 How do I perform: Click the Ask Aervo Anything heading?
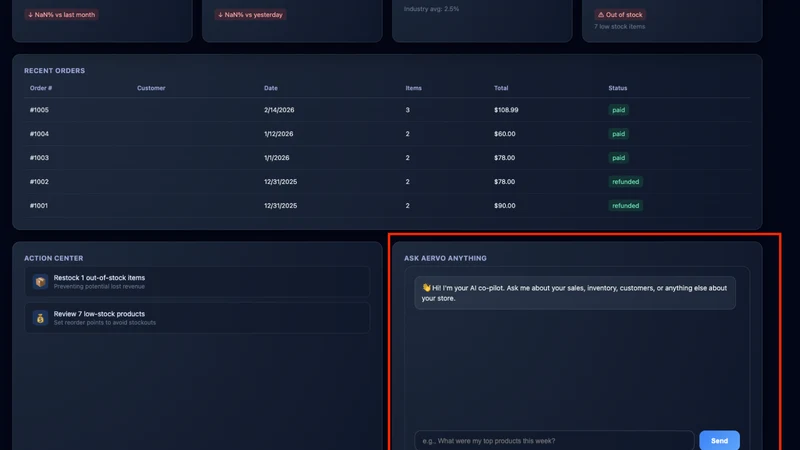click(x=445, y=258)
